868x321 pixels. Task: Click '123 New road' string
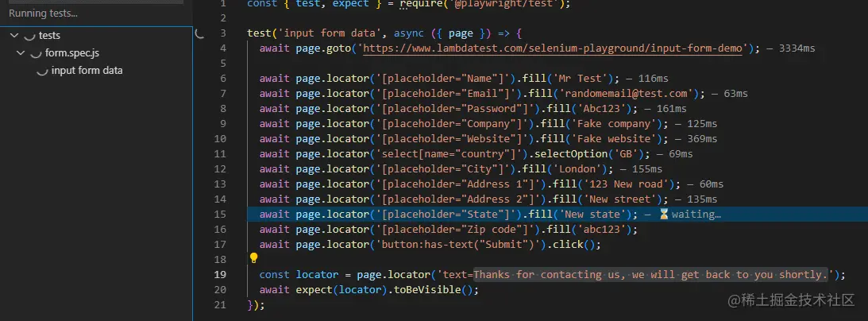[626, 184]
